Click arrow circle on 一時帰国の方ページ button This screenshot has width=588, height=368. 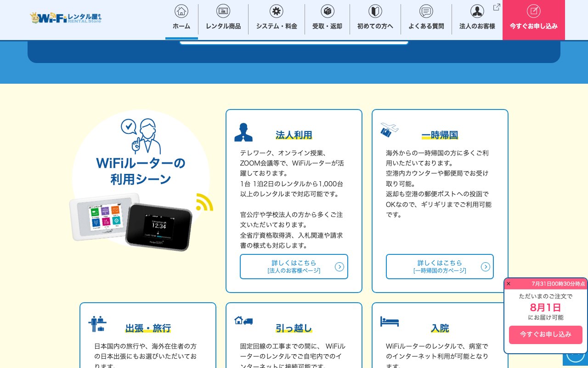click(486, 267)
